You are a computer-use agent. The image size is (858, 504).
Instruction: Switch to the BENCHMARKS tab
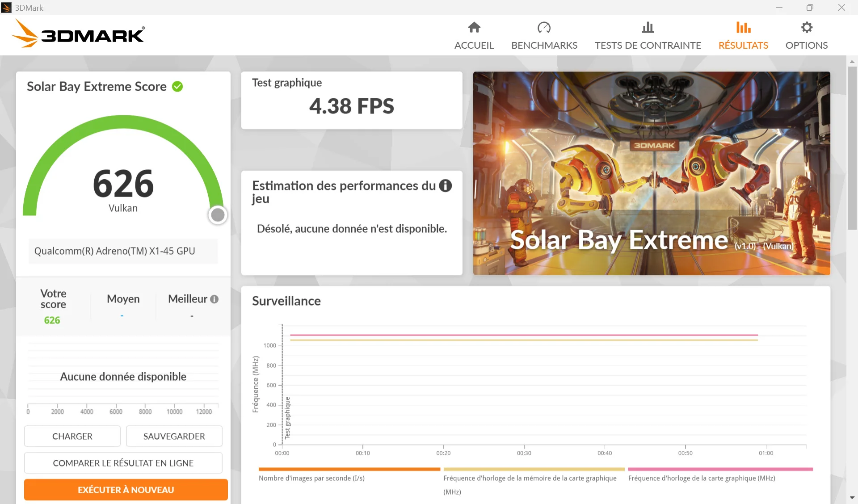(544, 45)
